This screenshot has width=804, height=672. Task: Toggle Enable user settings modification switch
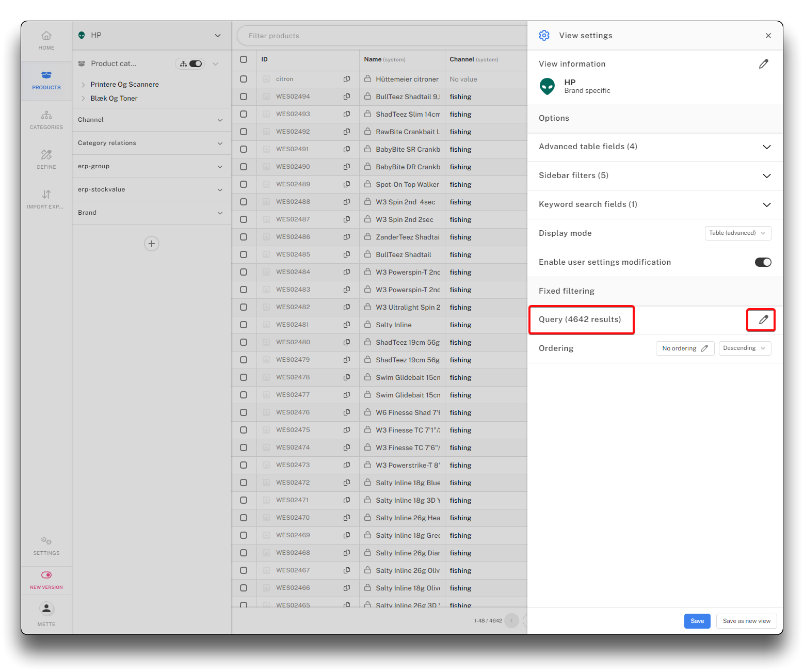[x=763, y=262]
